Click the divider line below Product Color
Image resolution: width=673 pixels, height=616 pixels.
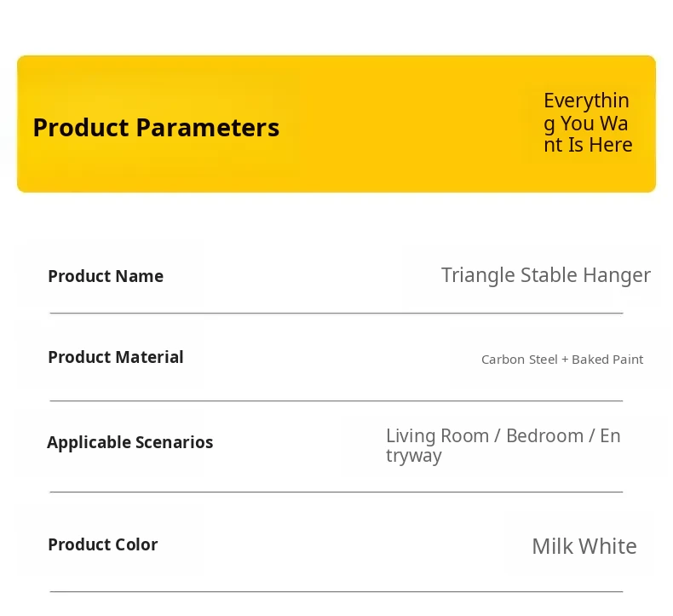pyautogui.click(x=336, y=591)
